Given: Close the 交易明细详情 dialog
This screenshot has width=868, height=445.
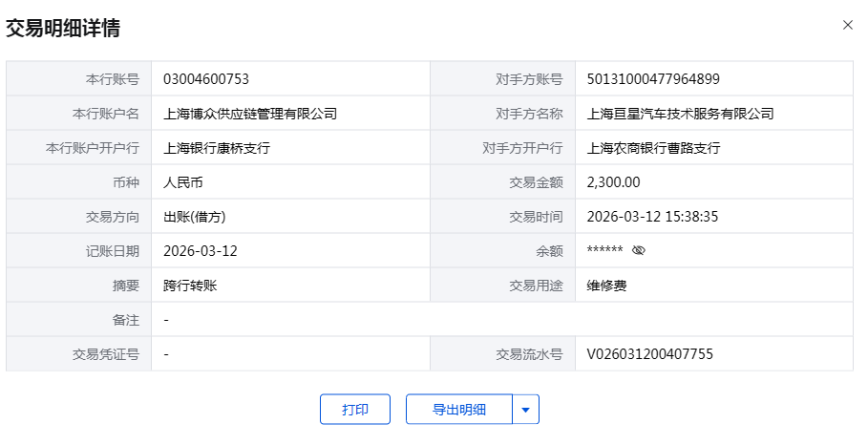Looking at the screenshot, I should tap(847, 26).
